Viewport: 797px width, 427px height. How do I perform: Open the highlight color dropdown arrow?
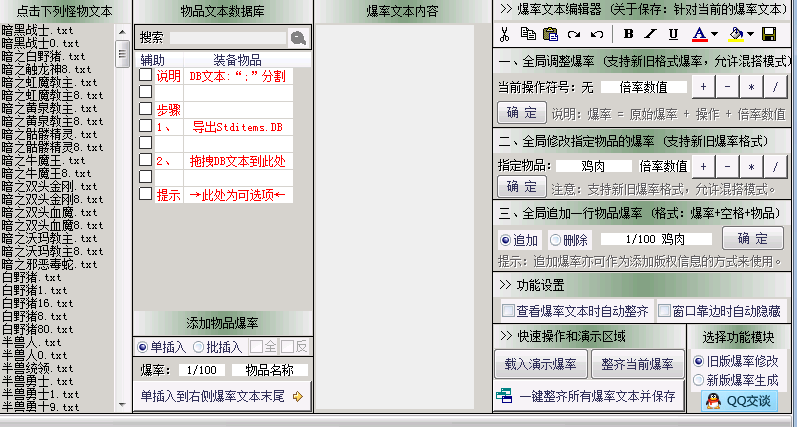click(750, 35)
